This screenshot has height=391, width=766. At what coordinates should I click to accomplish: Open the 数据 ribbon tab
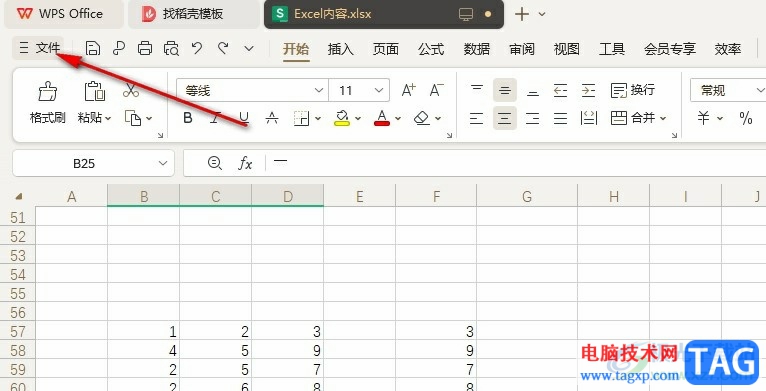click(476, 49)
